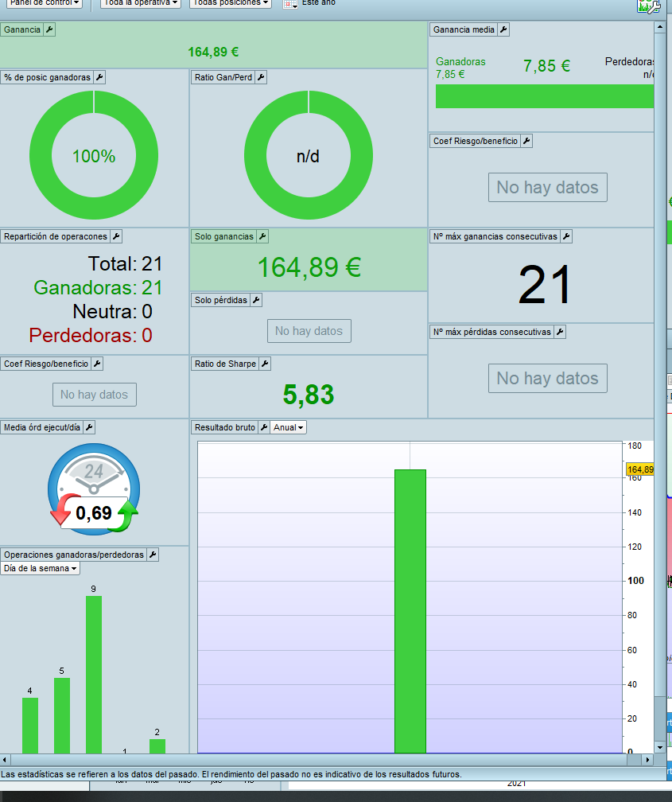672x802 pixels.
Task: Click the green Ganancia media bar
Action: point(545,96)
